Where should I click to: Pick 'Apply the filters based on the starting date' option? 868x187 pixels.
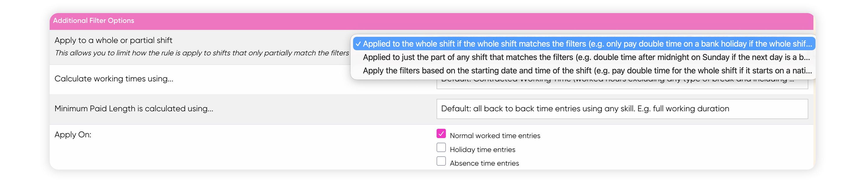(584, 71)
